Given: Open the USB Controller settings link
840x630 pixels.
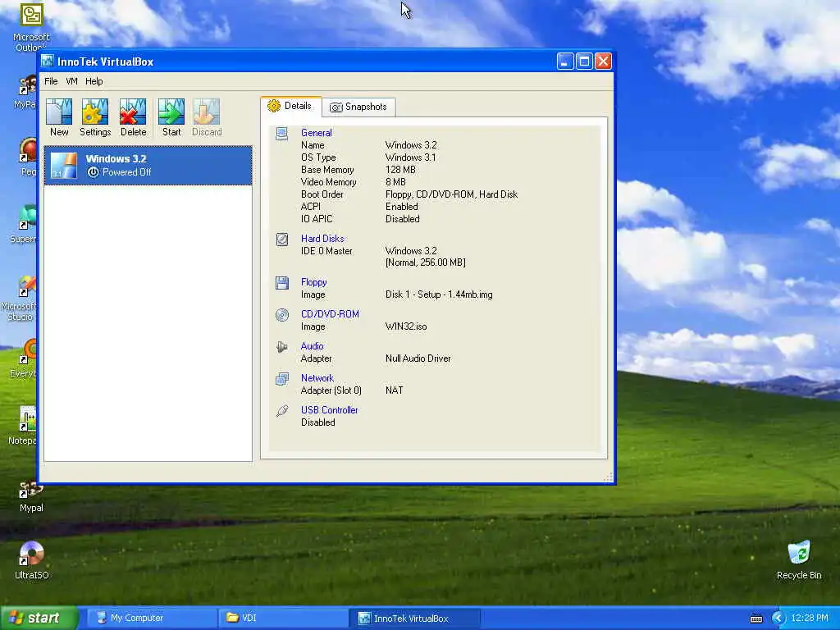Looking at the screenshot, I should (x=330, y=410).
